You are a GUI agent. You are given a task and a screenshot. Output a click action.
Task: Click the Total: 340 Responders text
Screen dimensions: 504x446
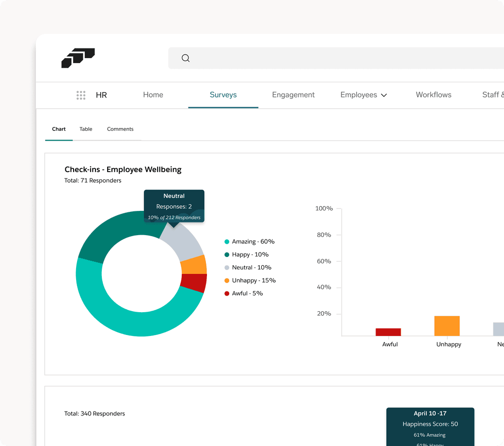point(94,414)
